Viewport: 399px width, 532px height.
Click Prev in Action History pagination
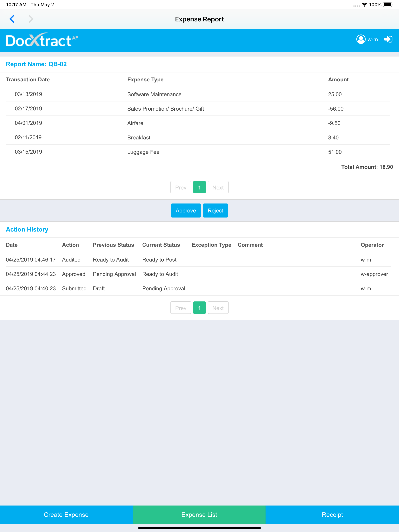click(181, 308)
